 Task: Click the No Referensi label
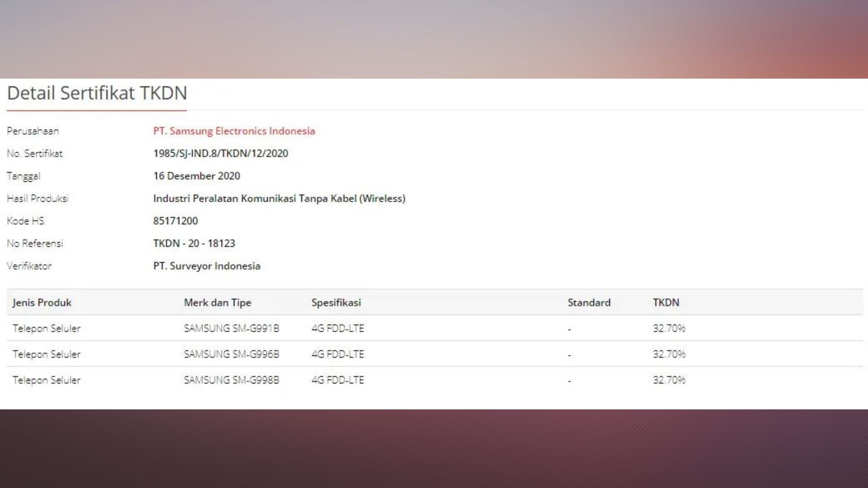click(x=34, y=243)
